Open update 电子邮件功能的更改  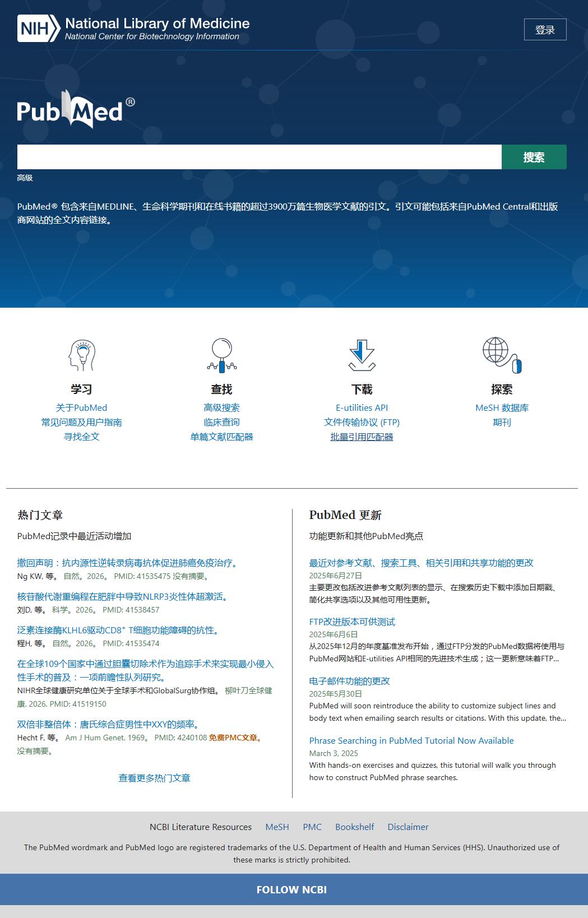pyautogui.click(x=349, y=681)
